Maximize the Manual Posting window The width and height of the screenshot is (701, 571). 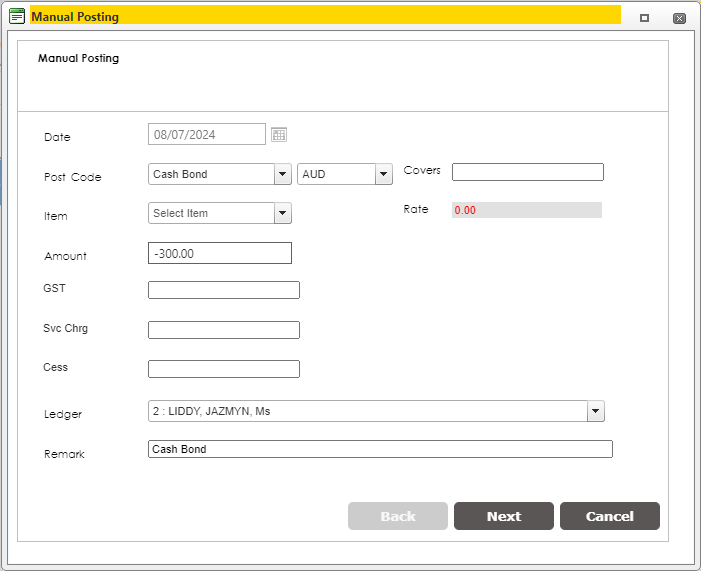pyautogui.click(x=644, y=18)
